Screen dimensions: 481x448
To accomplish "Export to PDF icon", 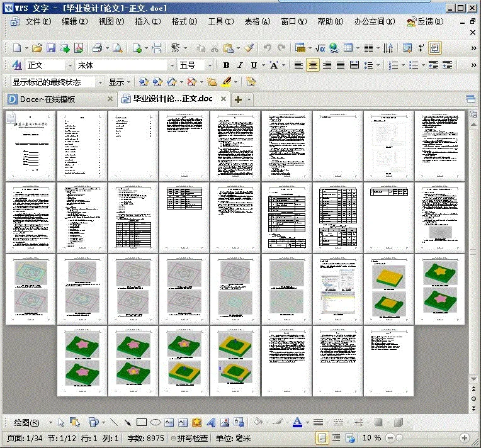I will pyautogui.click(x=79, y=48).
